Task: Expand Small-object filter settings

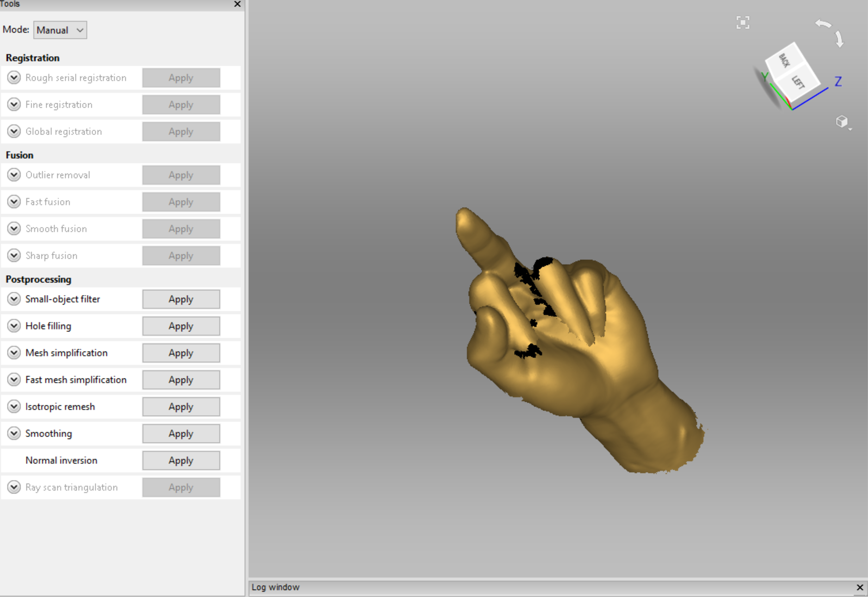Action: [14, 299]
